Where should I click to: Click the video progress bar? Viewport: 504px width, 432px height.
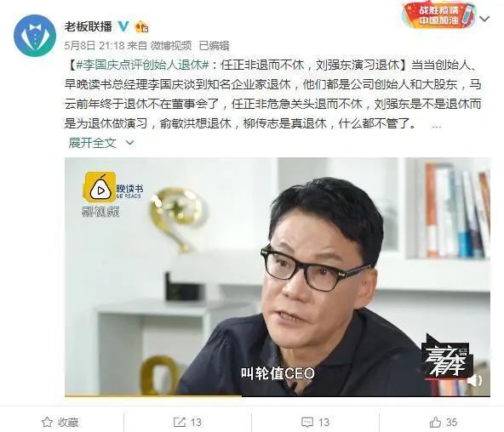pos(278,395)
